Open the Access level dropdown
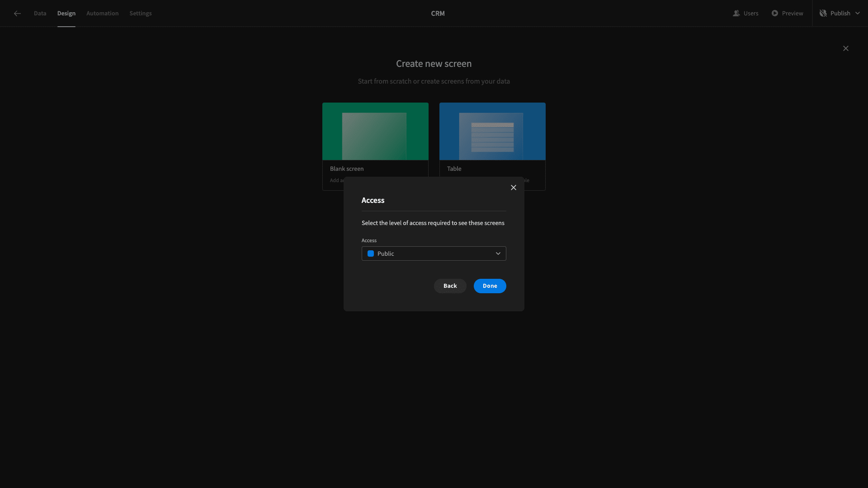Screen dimensions: 868x488 click(x=434, y=253)
